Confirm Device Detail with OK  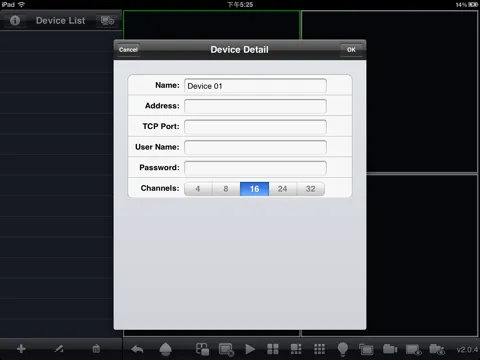point(351,50)
